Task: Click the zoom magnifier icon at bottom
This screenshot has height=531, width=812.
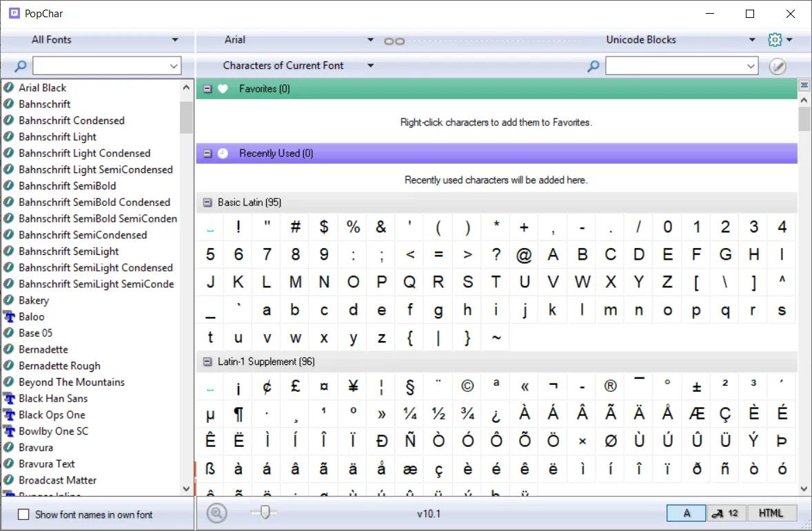Action: click(x=217, y=513)
